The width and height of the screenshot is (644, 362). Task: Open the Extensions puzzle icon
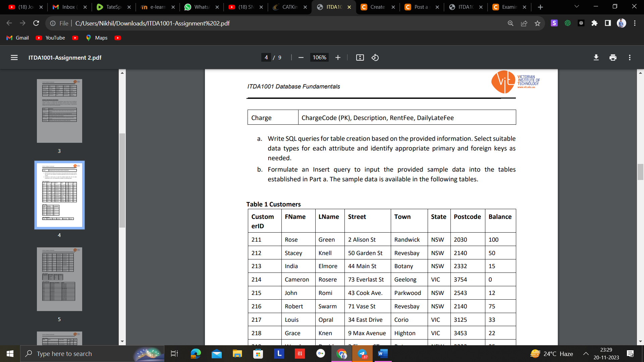[x=595, y=23]
